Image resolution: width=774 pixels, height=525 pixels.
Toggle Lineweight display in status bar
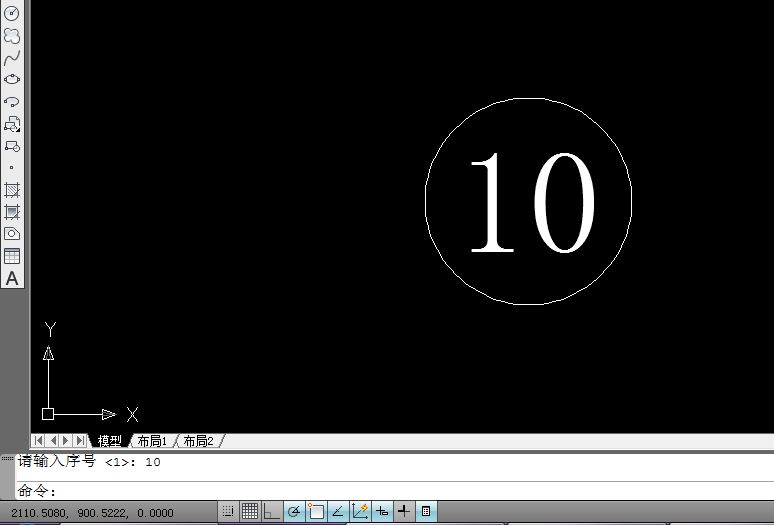[x=404, y=512]
